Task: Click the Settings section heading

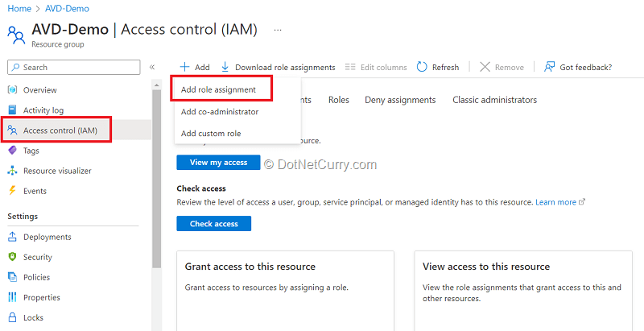Action: pyautogui.click(x=23, y=216)
